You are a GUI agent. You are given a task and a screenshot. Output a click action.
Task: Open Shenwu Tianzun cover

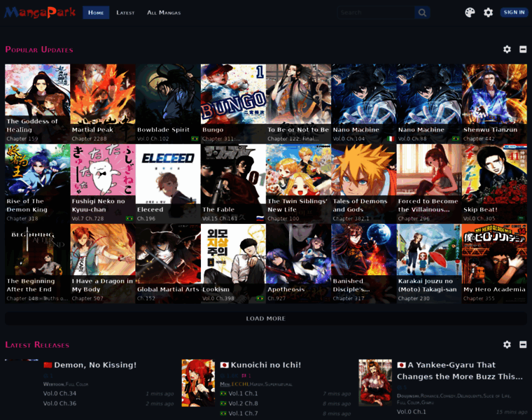(x=494, y=103)
